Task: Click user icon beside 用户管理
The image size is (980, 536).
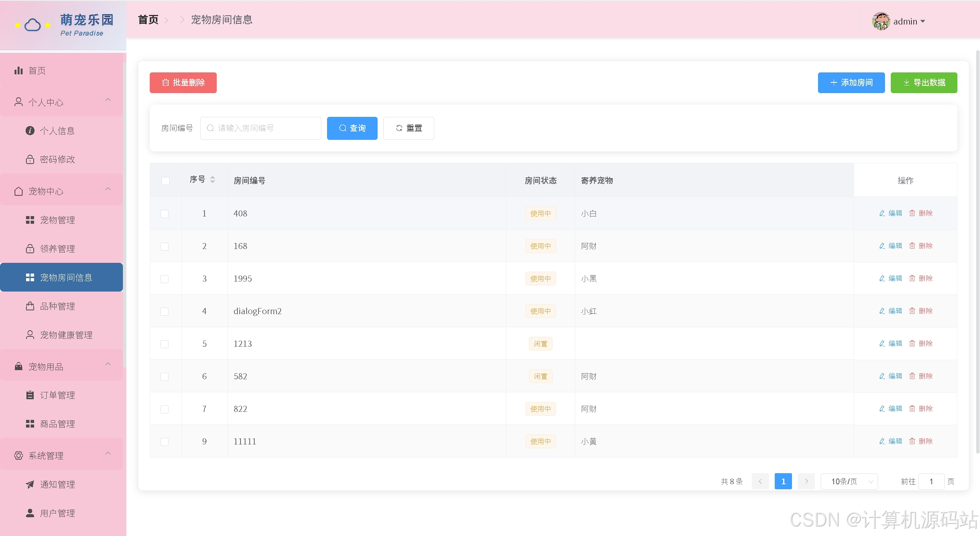Action: coord(30,513)
